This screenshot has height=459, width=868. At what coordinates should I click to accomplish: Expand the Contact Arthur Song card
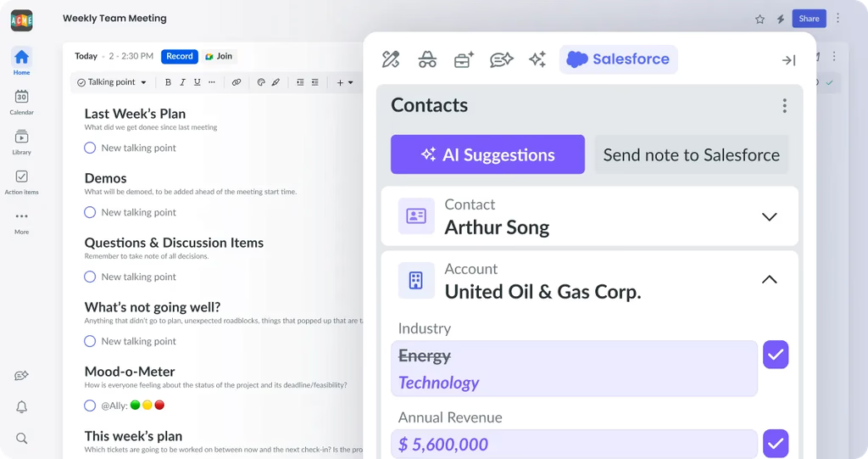770,216
